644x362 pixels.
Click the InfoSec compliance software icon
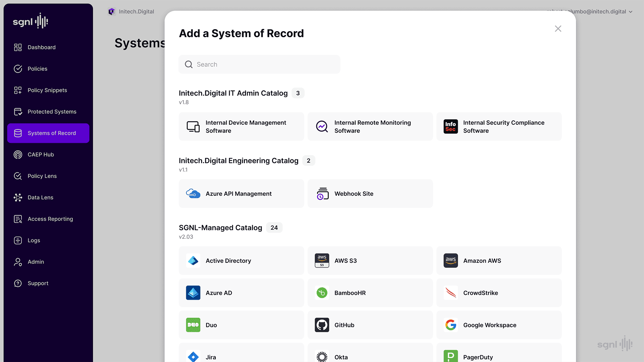coord(450,126)
